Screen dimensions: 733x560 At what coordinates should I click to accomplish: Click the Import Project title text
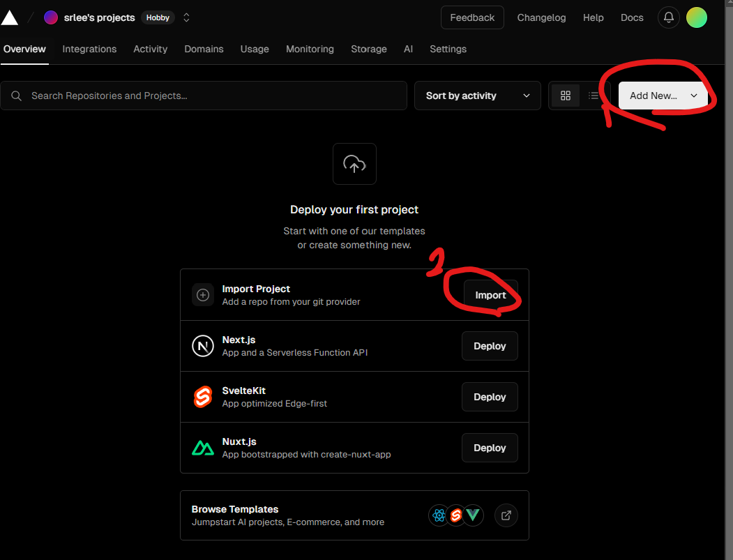pos(256,289)
